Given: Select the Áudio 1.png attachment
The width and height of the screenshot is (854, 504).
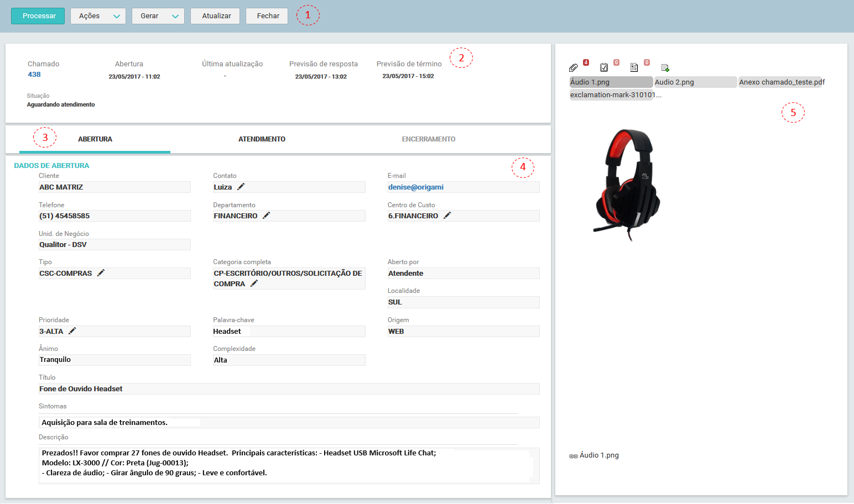Looking at the screenshot, I should pyautogui.click(x=611, y=82).
